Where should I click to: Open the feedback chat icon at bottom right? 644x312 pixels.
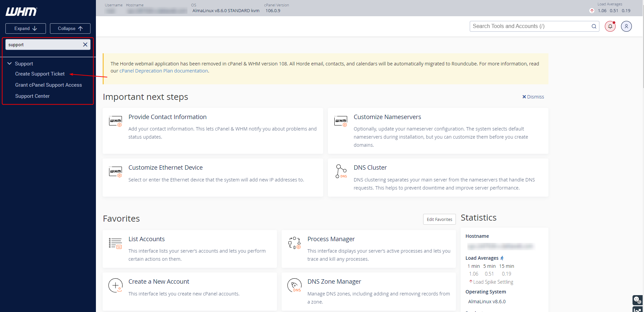coord(637,300)
